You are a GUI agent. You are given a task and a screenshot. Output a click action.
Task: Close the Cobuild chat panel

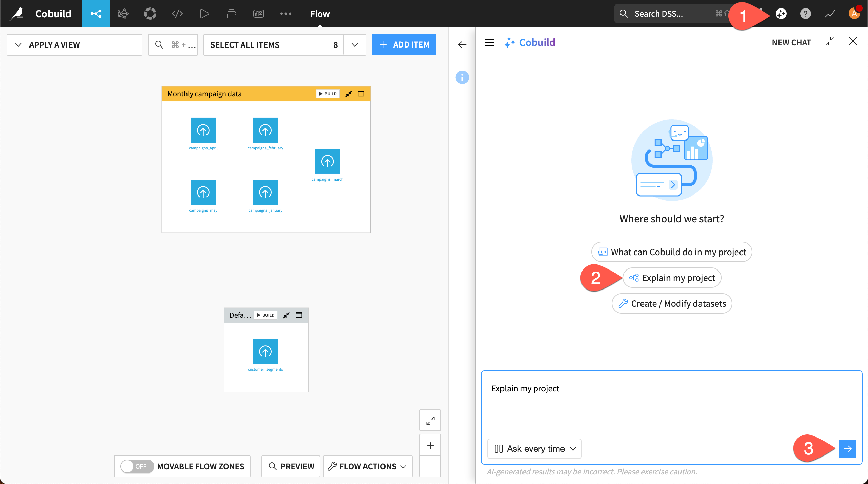(853, 41)
